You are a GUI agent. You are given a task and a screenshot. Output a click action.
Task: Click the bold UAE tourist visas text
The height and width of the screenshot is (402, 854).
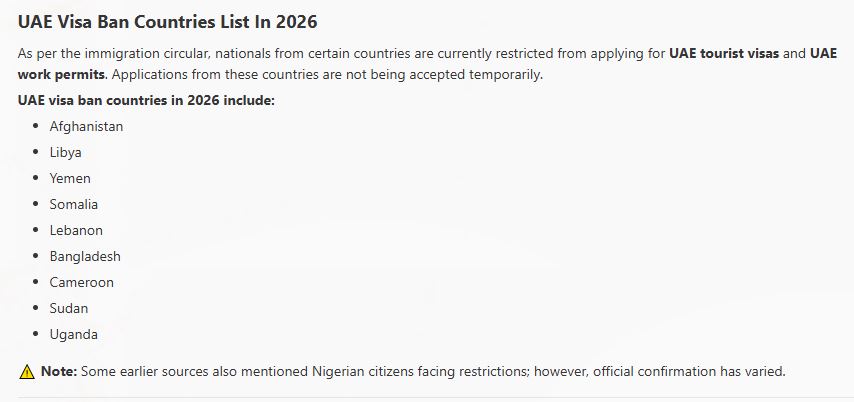[x=724, y=54]
